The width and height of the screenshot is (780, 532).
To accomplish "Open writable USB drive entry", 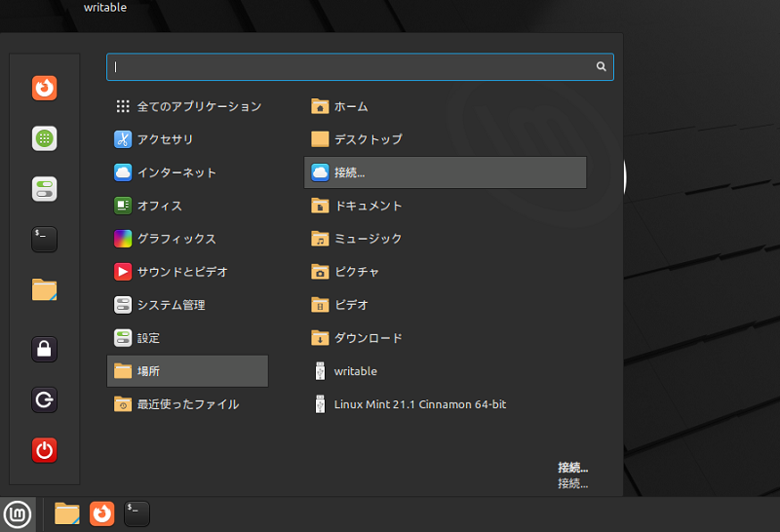I will point(446,371).
